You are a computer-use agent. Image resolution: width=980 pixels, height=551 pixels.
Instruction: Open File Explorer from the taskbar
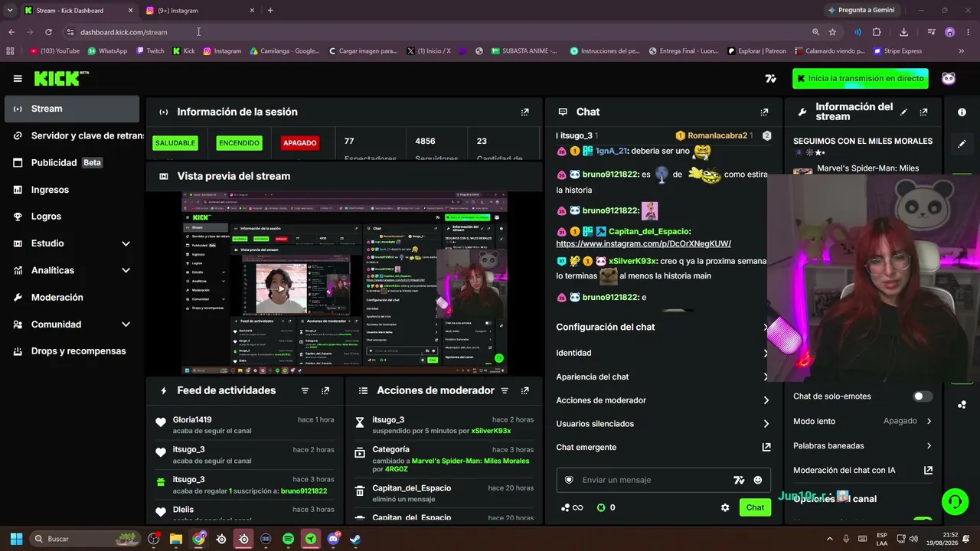(x=175, y=539)
